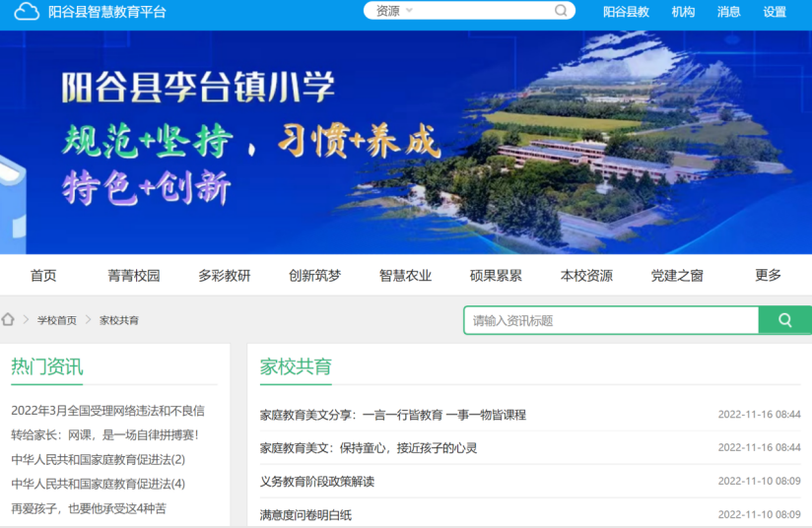
Task: Open 设置 in the top header
Action: [x=775, y=12]
